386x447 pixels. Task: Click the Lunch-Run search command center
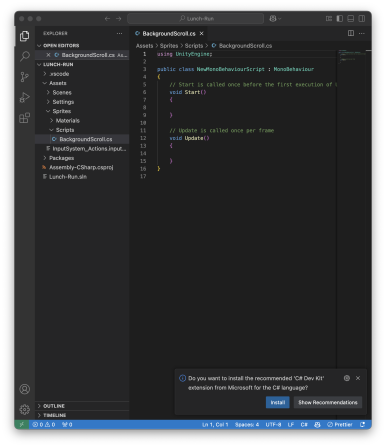coord(196,19)
